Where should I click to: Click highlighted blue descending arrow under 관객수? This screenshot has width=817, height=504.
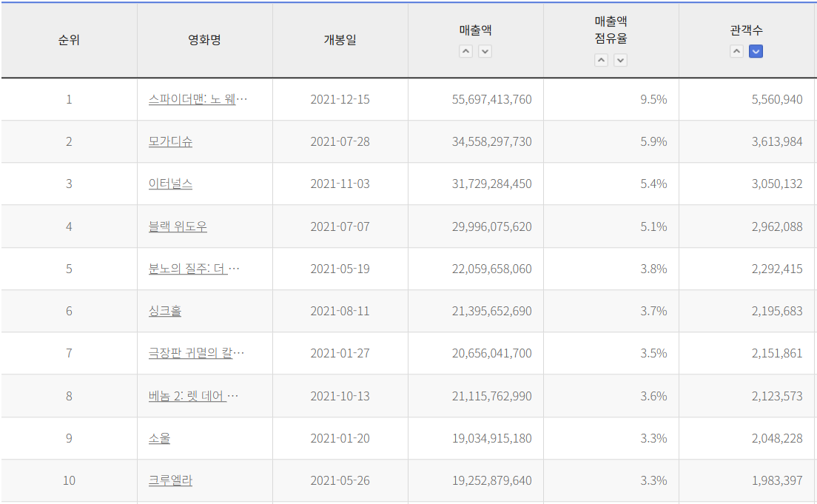(x=756, y=51)
